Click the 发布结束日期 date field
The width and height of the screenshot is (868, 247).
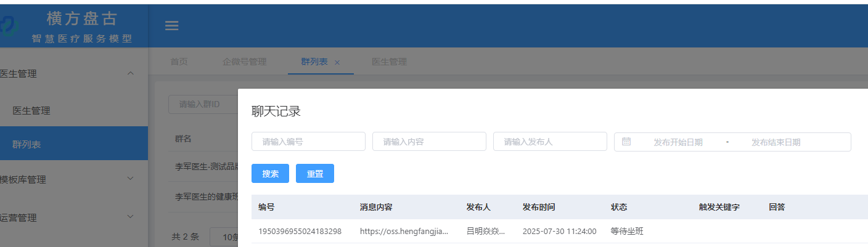tap(776, 142)
